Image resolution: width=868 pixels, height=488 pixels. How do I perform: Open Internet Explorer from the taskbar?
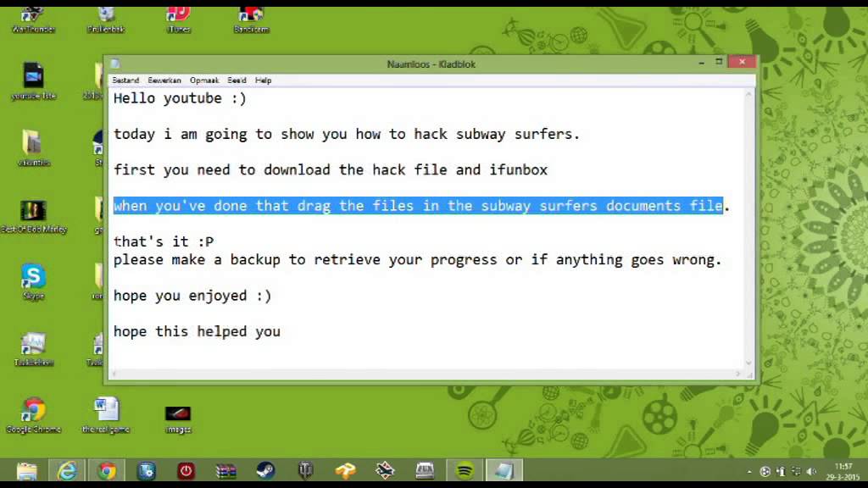pyautogui.click(x=67, y=471)
